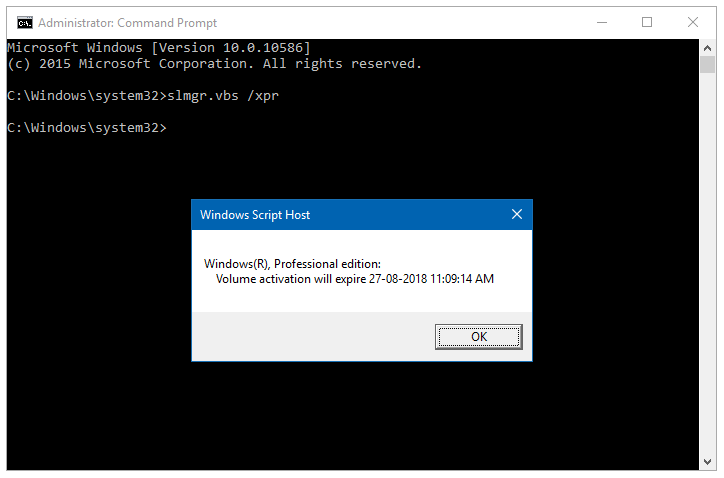Screen dimensions: 724x478
Task: Click the vertical scrollbar thumb
Action: click(707, 64)
